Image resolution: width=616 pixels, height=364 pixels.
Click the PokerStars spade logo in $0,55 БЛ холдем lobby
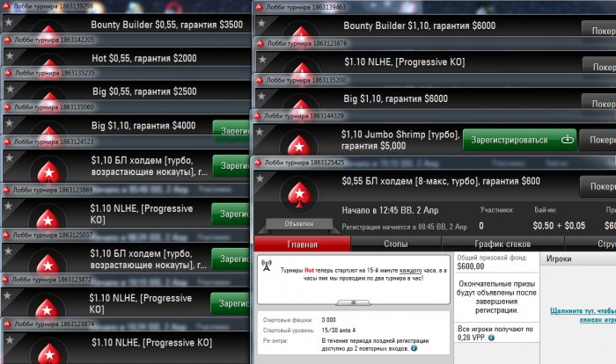click(x=299, y=194)
